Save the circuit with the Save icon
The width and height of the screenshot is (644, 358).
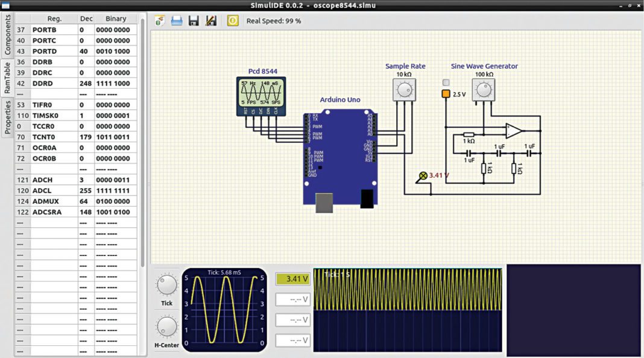click(x=193, y=20)
